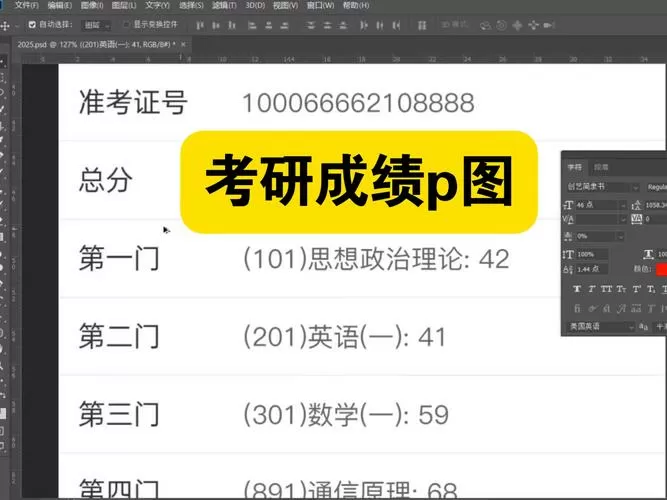The image size is (667, 500).
Task: Open the 滤镜(T) menu
Action: tap(224, 5)
